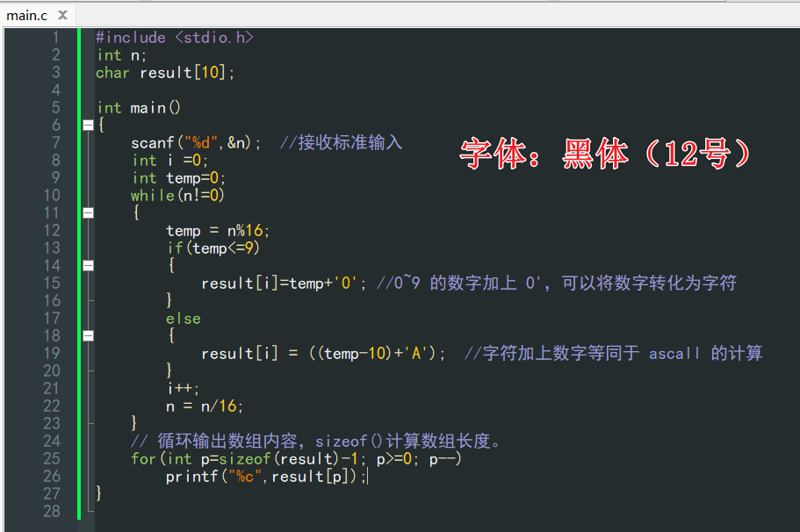
Task: Click on 'if(temp<=9)' condition
Action: (x=213, y=248)
